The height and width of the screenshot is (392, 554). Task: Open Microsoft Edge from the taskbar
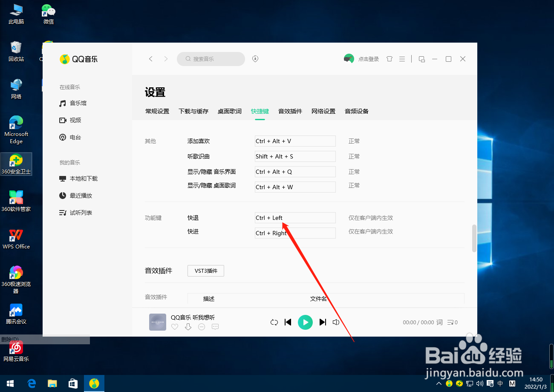click(x=31, y=383)
